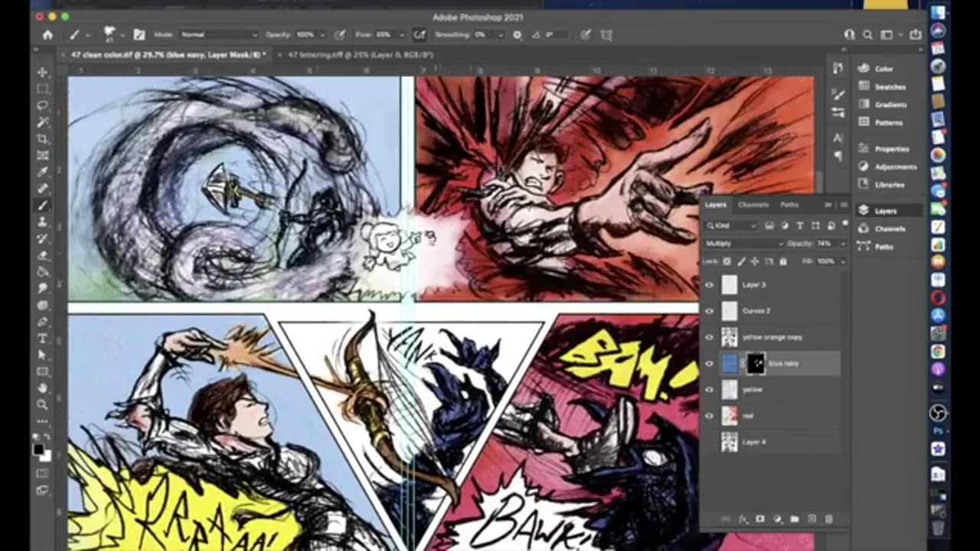Click the Home icon in options bar
Image resolution: width=980 pixels, height=551 pixels.
(47, 34)
